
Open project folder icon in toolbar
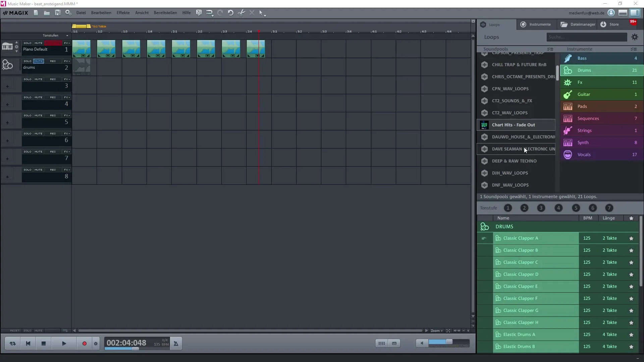[47, 13]
